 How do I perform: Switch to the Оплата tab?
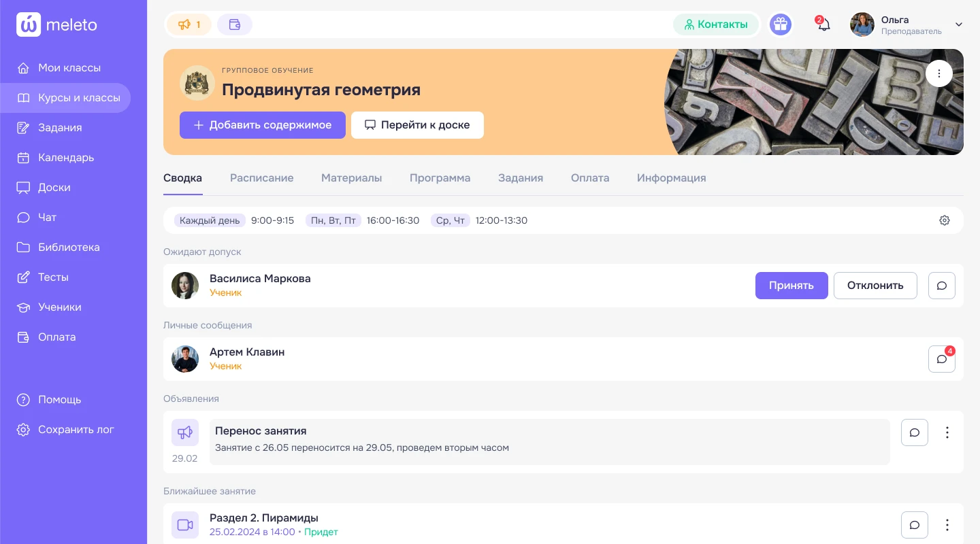(590, 178)
